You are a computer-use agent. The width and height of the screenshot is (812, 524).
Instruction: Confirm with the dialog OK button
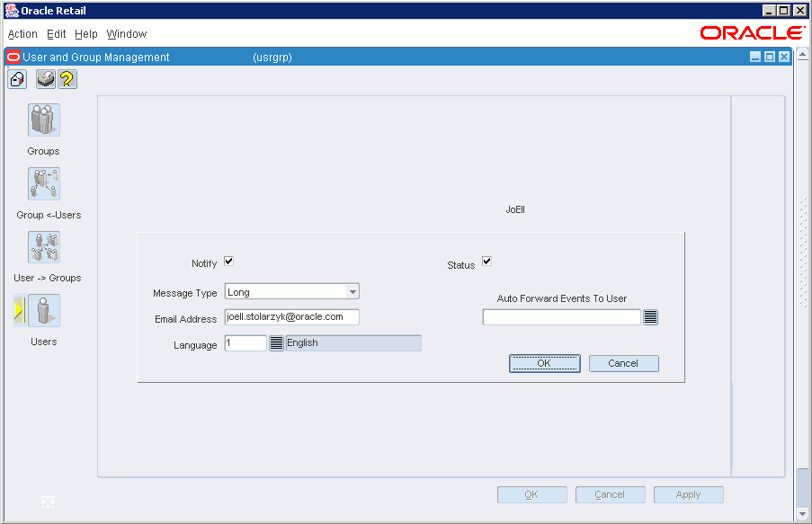(544, 363)
